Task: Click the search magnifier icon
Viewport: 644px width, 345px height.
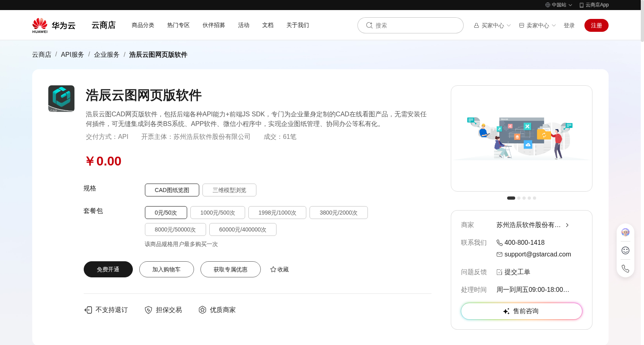Action: (x=369, y=25)
